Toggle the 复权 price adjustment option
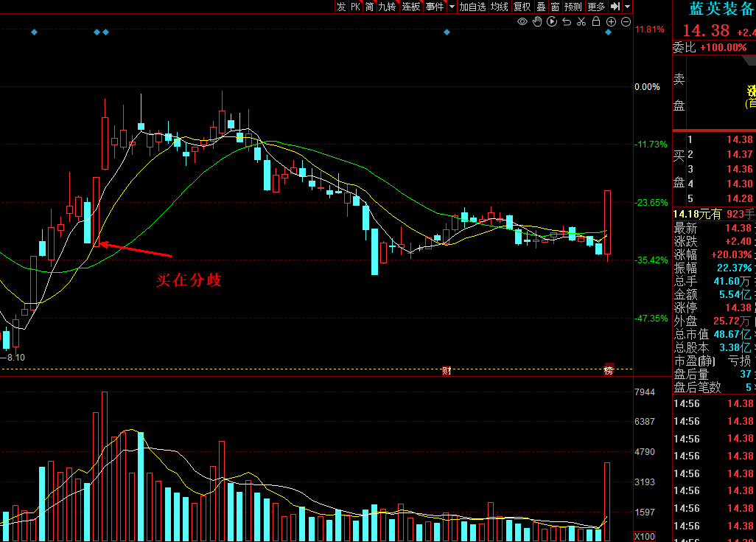756x542 pixels. (x=522, y=7)
